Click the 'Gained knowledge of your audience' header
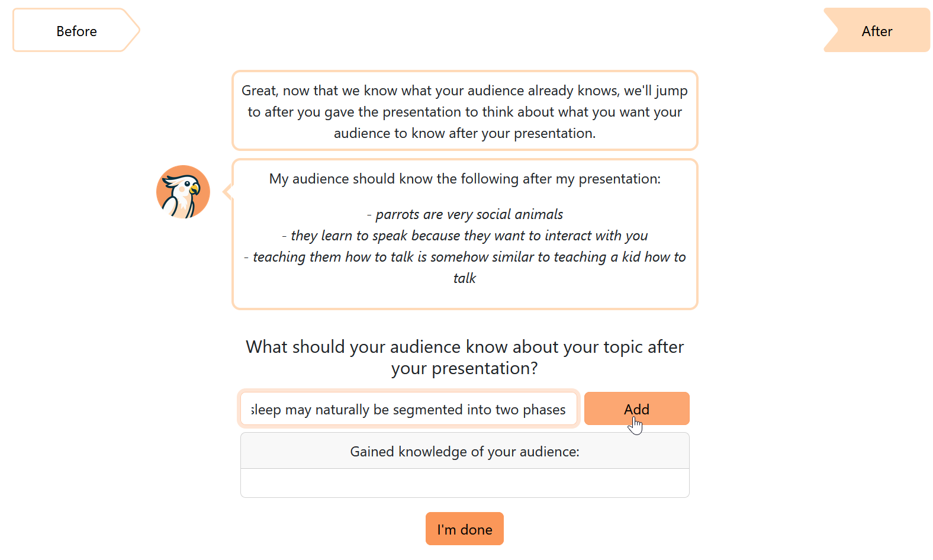Viewport: 933px width, 560px height. [x=465, y=452]
